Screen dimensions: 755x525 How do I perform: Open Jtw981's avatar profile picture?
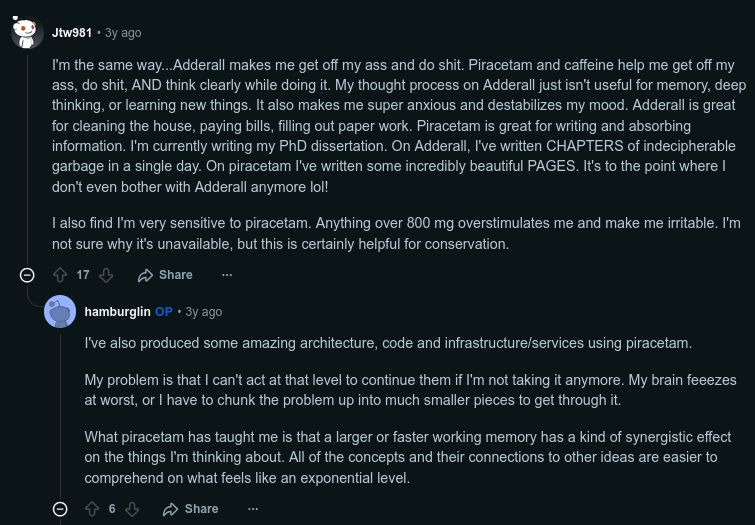click(x=27, y=32)
